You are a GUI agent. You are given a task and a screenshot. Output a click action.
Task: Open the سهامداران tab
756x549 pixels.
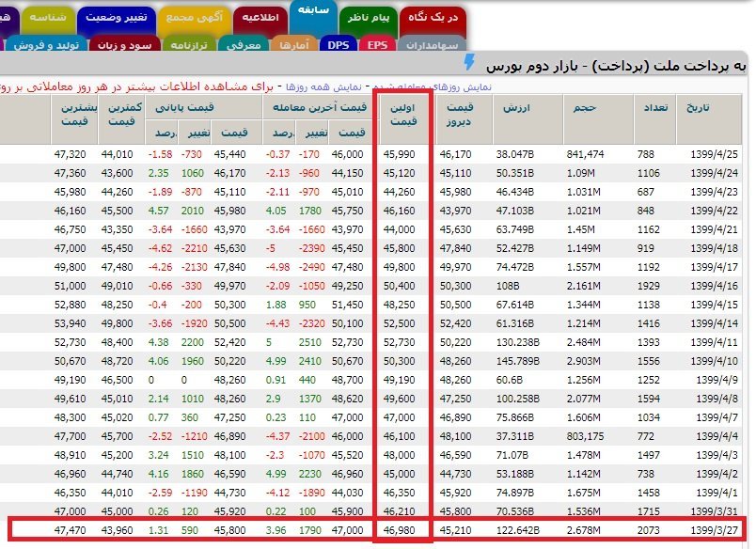click(x=432, y=44)
